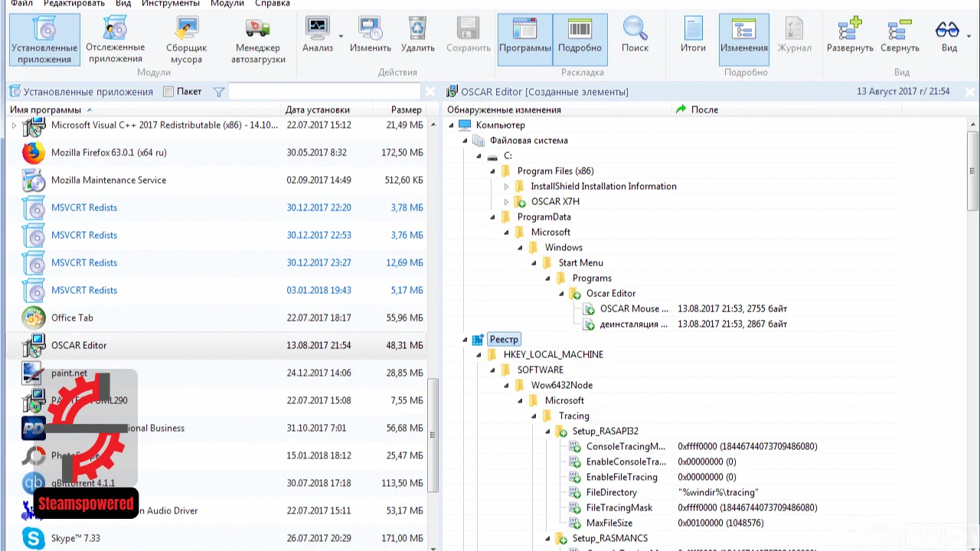
Task: Click Развернуть to expand the tree
Action: [850, 35]
